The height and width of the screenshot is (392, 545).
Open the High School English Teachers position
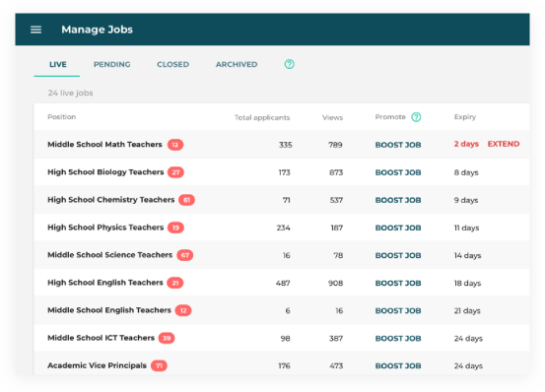click(x=105, y=283)
